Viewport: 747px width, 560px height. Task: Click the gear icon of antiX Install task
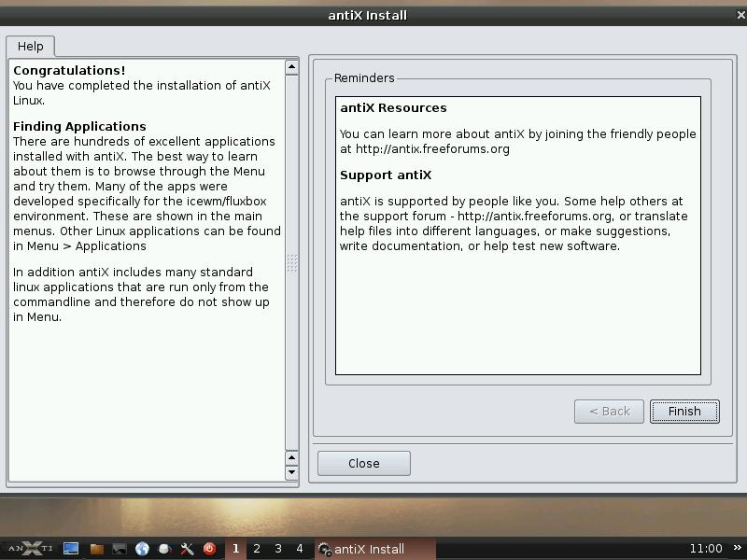coord(324,549)
